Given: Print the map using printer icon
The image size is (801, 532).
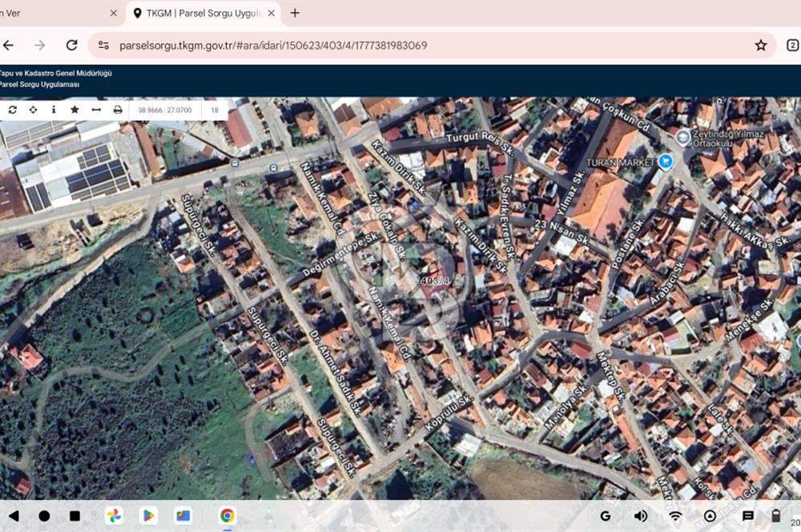Looking at the screenshot, I should pyautogui.click(x=118, y=110).
